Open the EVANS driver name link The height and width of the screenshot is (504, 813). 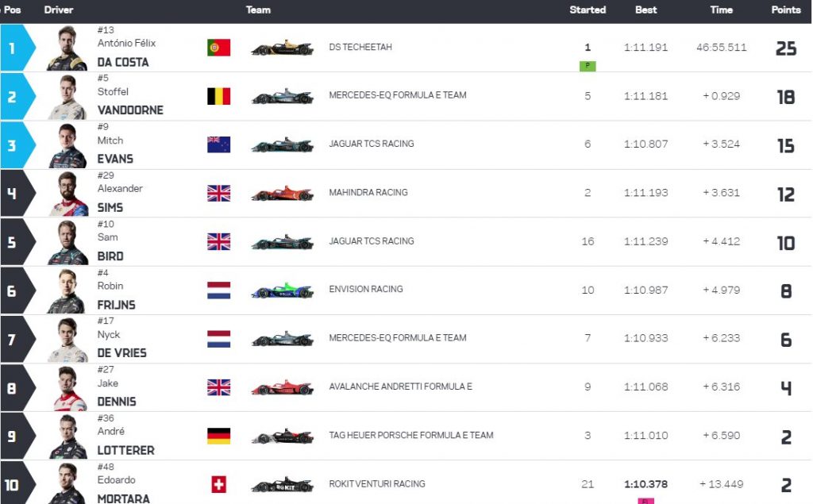tap(115, 160)
